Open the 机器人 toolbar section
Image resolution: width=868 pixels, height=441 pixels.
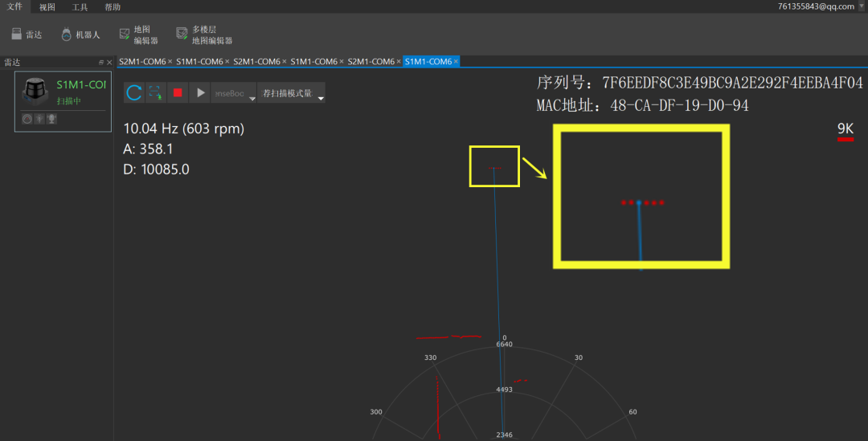click(80, 35)
